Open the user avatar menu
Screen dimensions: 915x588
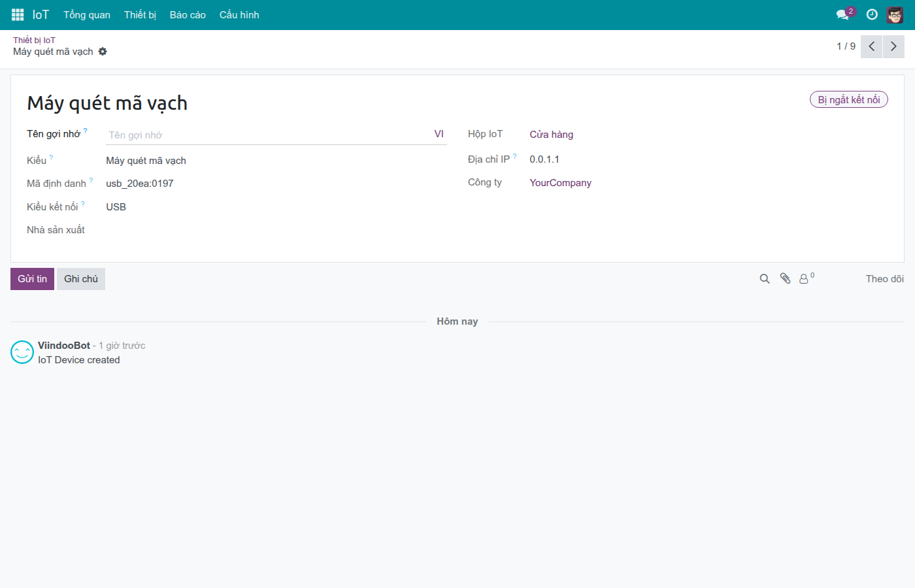point(895,14)
